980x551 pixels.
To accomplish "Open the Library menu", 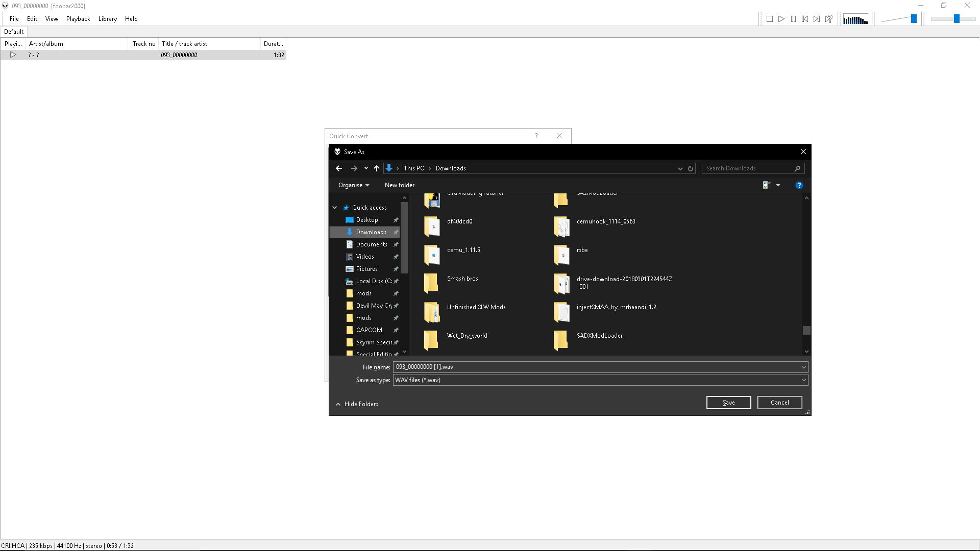I will click(x=108, y=19).
